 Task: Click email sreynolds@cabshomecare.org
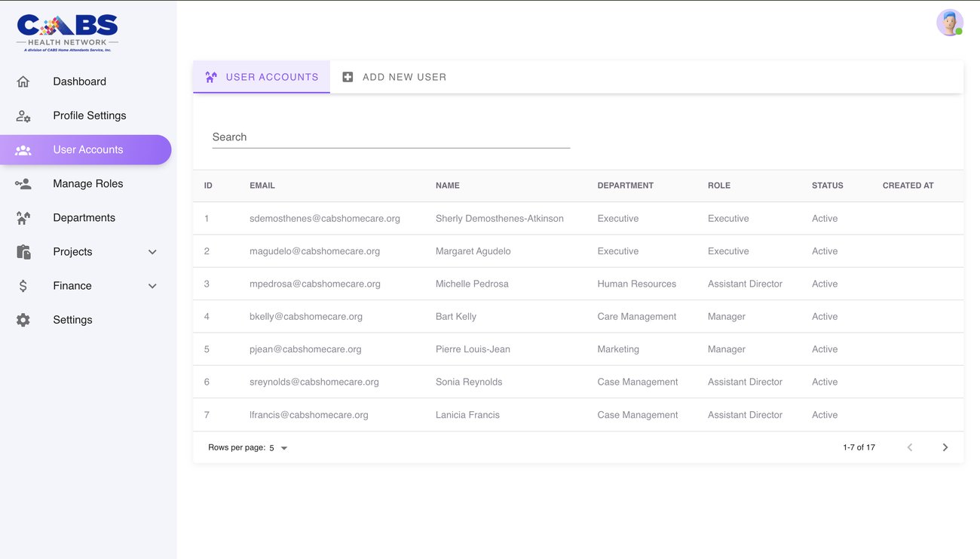(x=314, y=382)
